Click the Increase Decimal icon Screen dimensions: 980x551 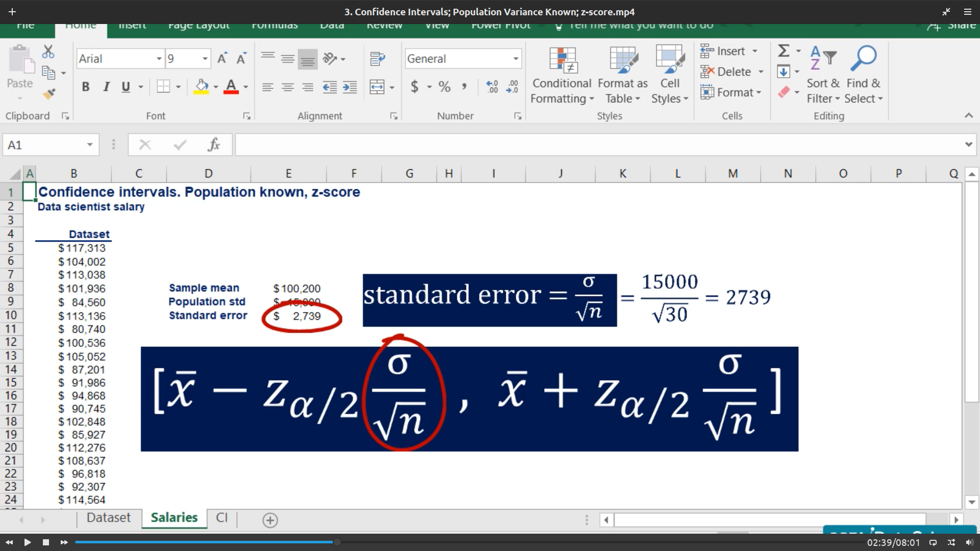(x=492, y=87)
